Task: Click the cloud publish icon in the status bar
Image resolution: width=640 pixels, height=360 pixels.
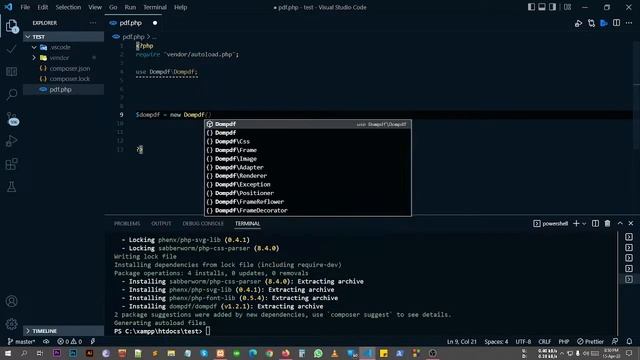Action: pos(46,341)
